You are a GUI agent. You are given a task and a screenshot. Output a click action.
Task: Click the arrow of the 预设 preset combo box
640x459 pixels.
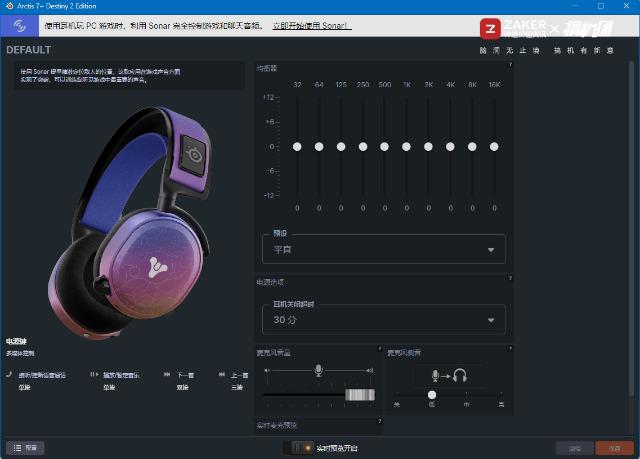point(491,250)
